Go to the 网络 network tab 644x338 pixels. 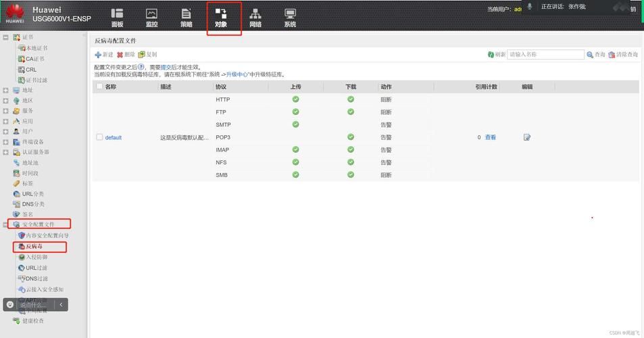[255, 18]
